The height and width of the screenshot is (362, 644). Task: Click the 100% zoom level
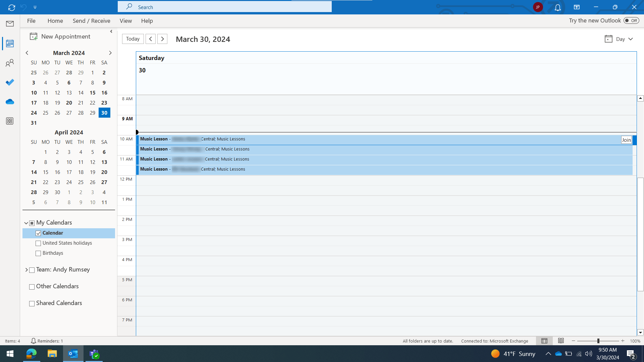(635, 341)
